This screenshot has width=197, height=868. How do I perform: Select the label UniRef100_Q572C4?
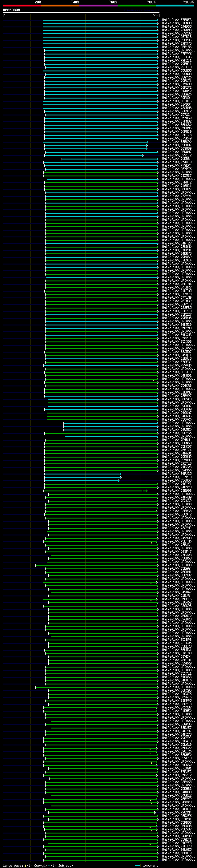[177, 115]
